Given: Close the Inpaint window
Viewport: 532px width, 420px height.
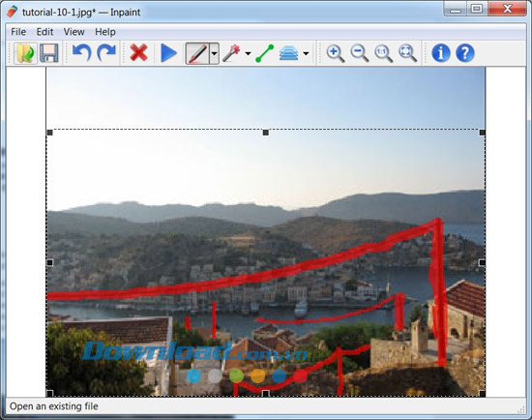Looking at the screenshot, I should pyautogui.click(x=508, y=9).
